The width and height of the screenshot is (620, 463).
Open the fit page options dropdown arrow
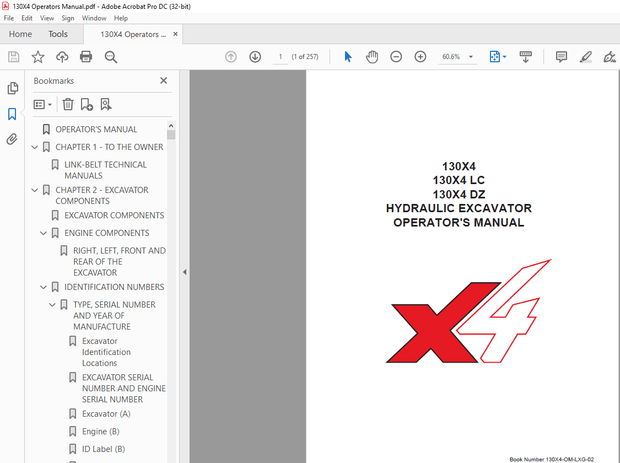pyautogui.click(x=505, y=57)
